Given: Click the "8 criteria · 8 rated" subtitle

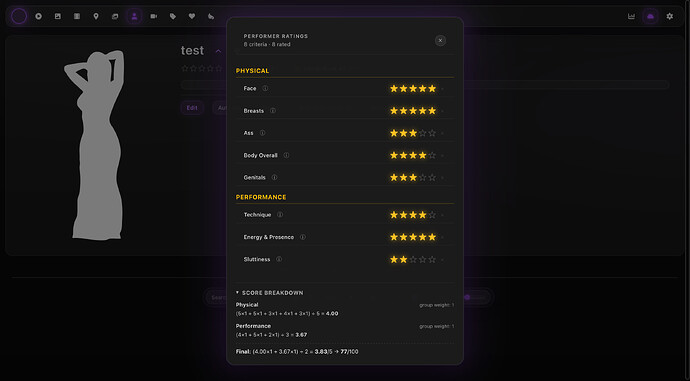Looking at the screenshot, I should (x=267, y=44).
